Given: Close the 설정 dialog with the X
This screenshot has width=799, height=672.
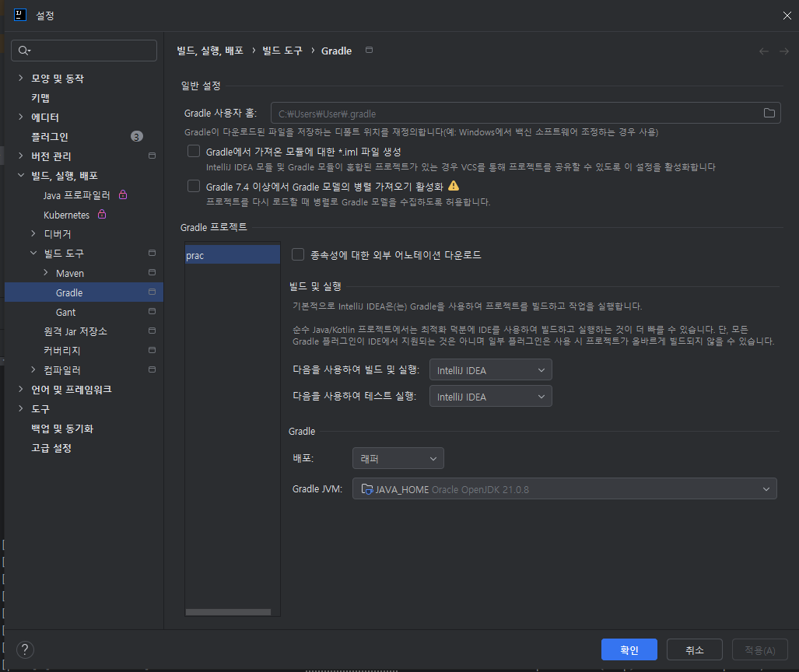Looking at the screenshot, I should click(x=787, y=16).
